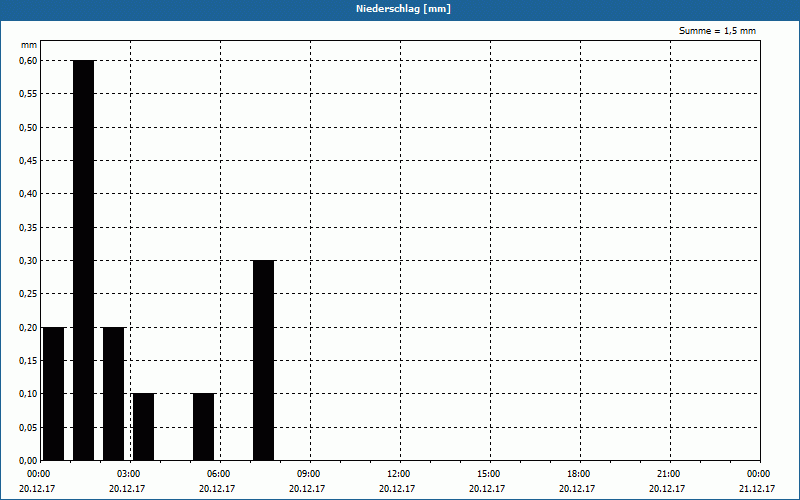
Task: Select the 0,30 y-axis value
Action: click(28, 261)
